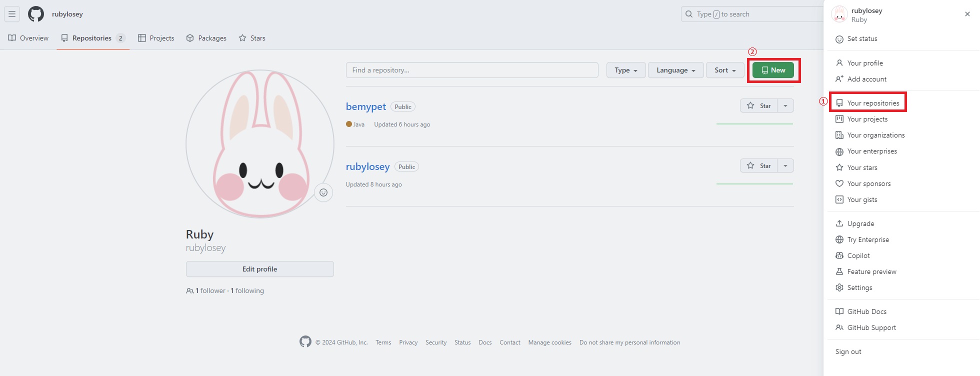Click the Type / to search box
980x376 pixels.
(x=752, y=14)
